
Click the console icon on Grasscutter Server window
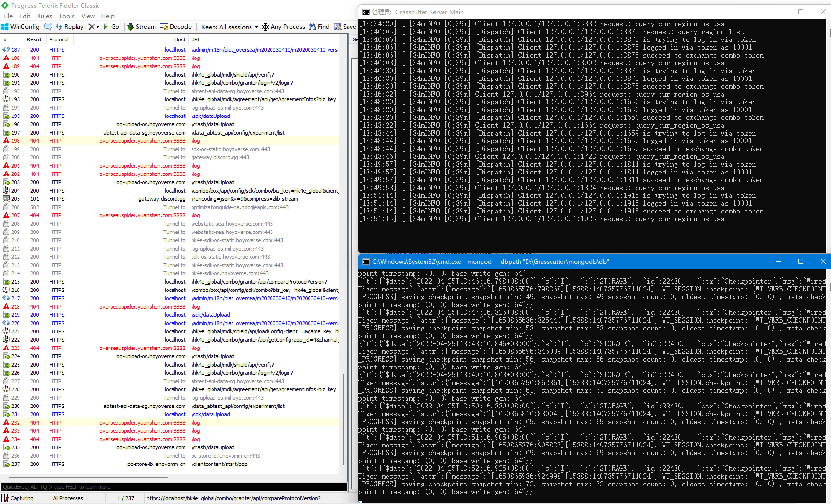pyautogui.click(x=366, y=12)
